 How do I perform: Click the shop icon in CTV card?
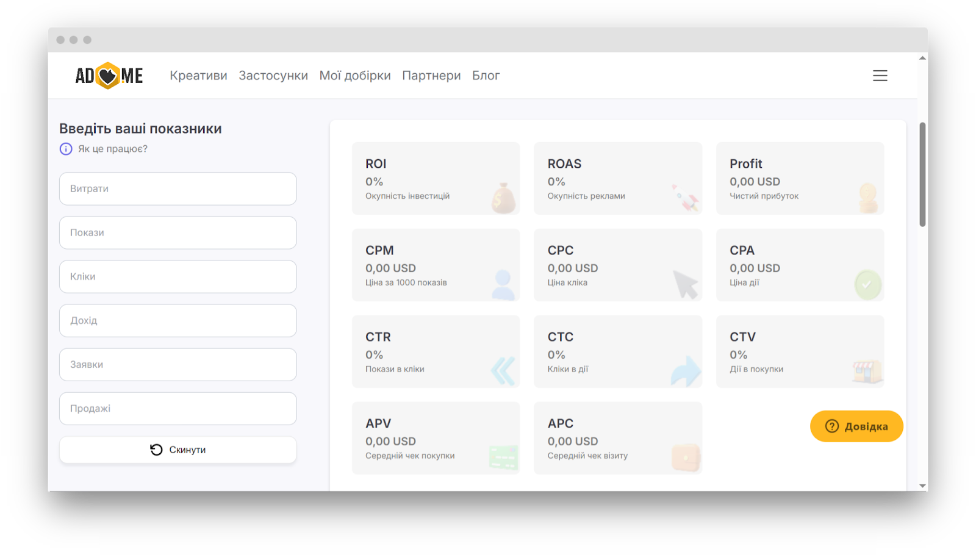tap(867, 370)
